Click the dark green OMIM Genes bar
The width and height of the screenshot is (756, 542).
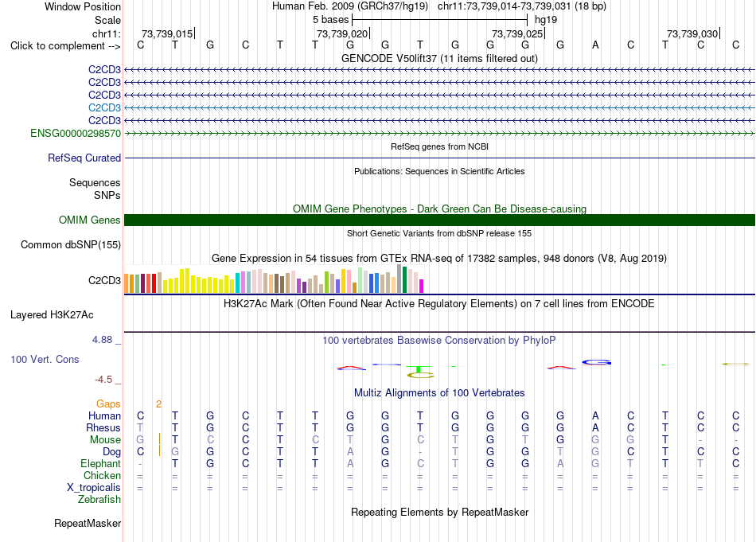[x=439, y=220]
